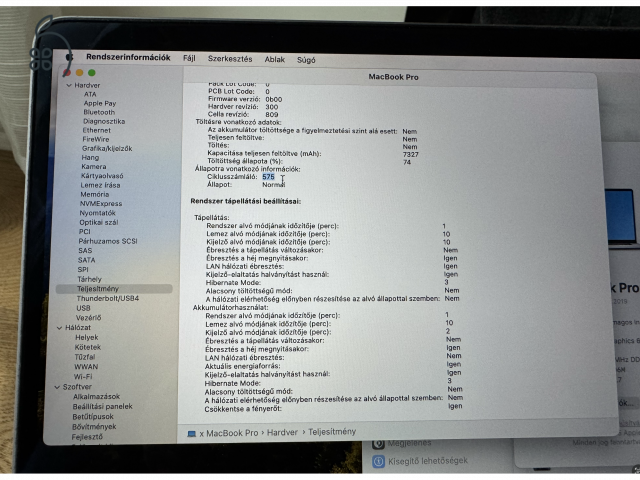The height and width of the screenshot is (480, 640).
Task: Select Beállítási panelek under Szoftver
Action: click(102, 407)
